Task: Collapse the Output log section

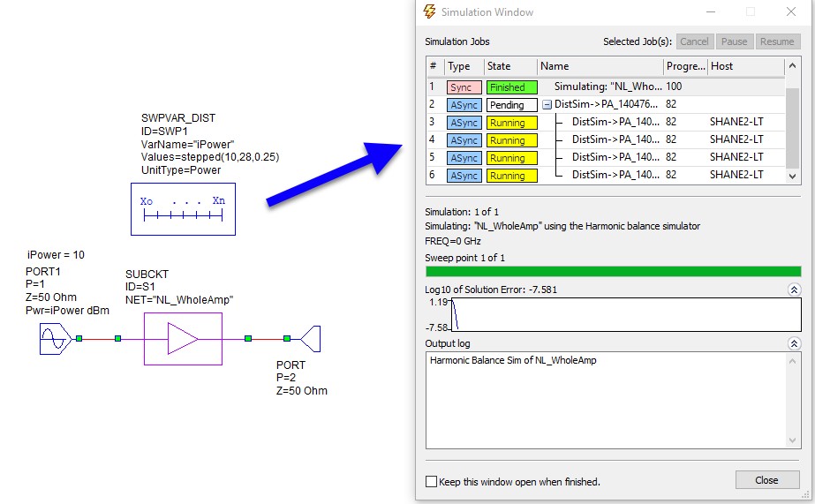Action: [794, 343]
